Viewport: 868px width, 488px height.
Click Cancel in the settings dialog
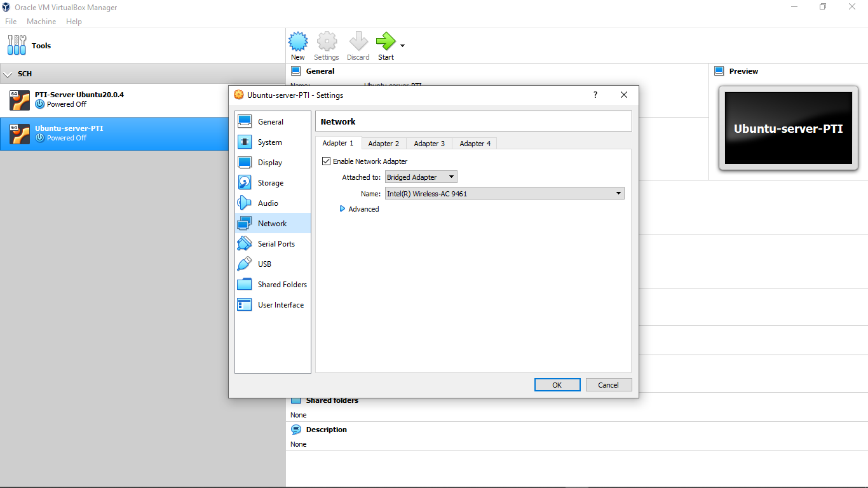pos(608,384)
